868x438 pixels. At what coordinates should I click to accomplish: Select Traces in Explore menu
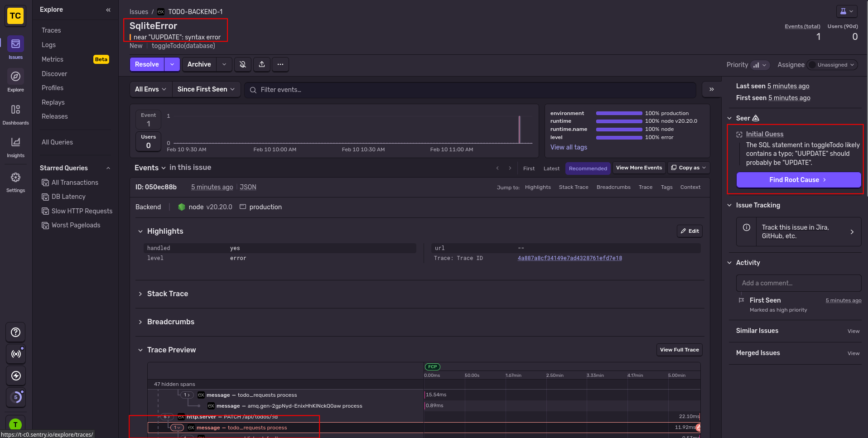[x=51, y=30]
